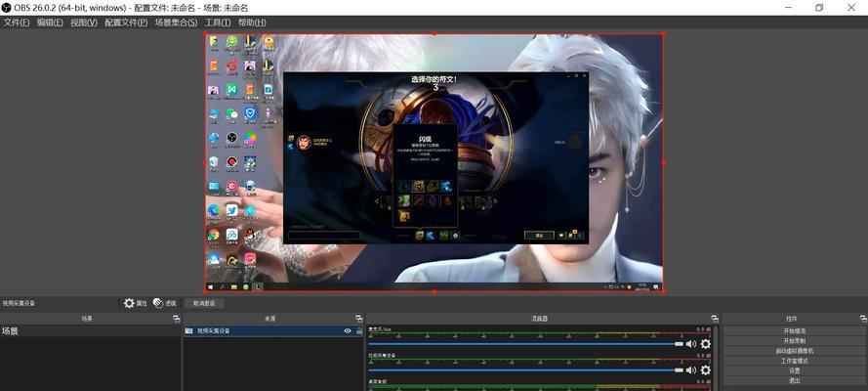Mute the 麦克风/Aux channel speaker icon
The height and width of the screenshot is (391, 868).
tap(691, 344)
